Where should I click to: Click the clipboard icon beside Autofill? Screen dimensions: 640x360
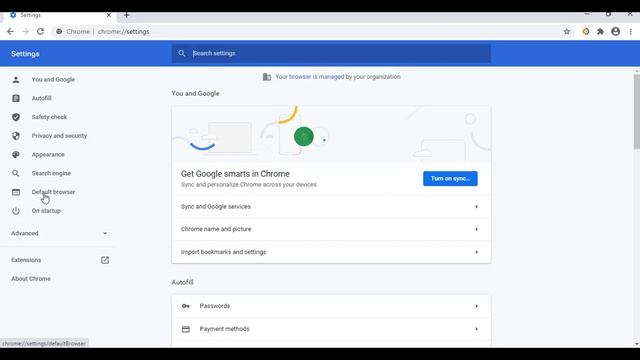pyautogui.click(x=16, y=98)
